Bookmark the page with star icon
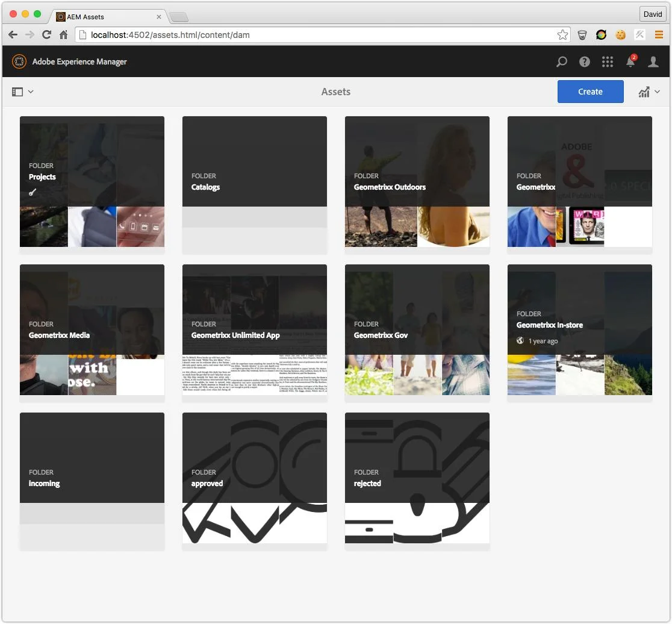Viewport: 672px width, 624px height. (x=562, y=35)
